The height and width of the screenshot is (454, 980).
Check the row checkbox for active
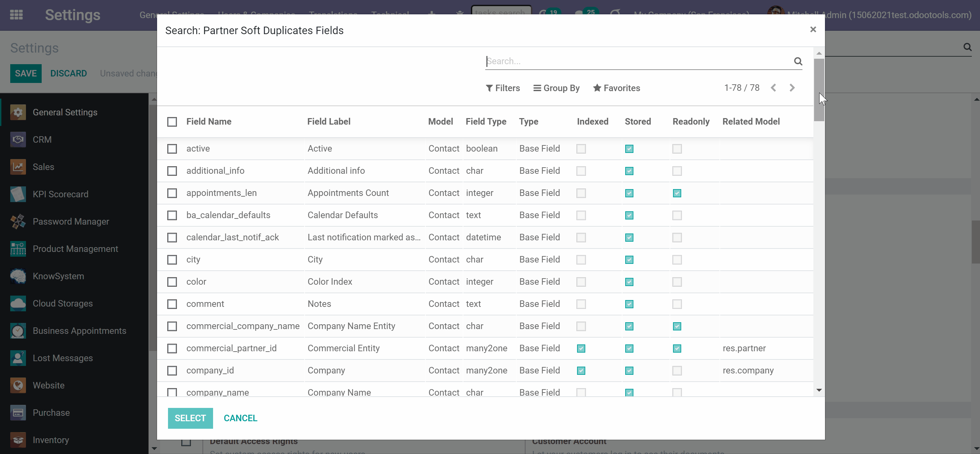[x=172, y=149]
